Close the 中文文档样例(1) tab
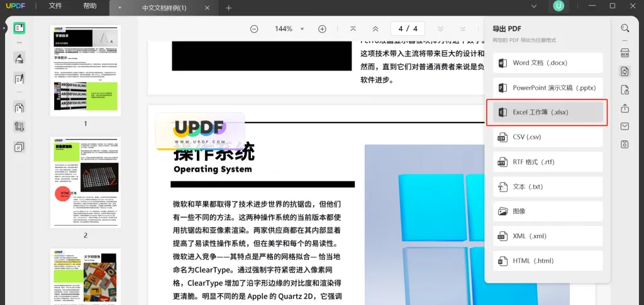 [208, 8]
